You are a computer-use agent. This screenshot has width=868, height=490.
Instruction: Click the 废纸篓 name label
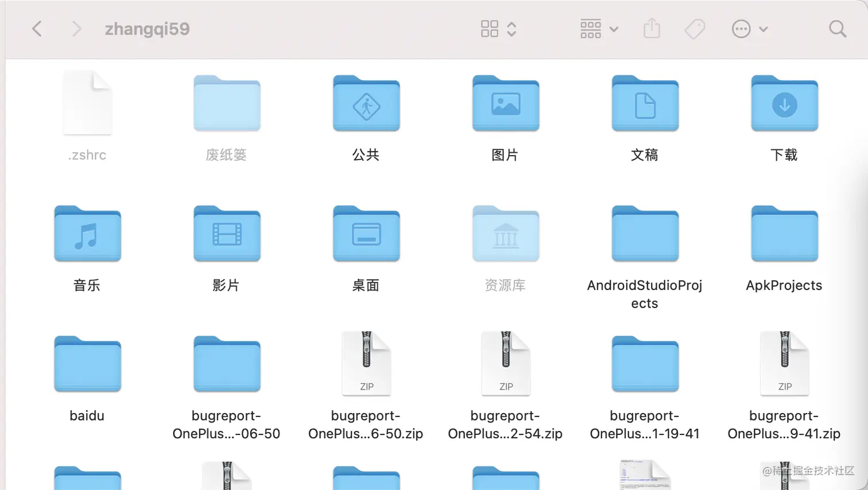pyautogui.click(x=226, y=155)
